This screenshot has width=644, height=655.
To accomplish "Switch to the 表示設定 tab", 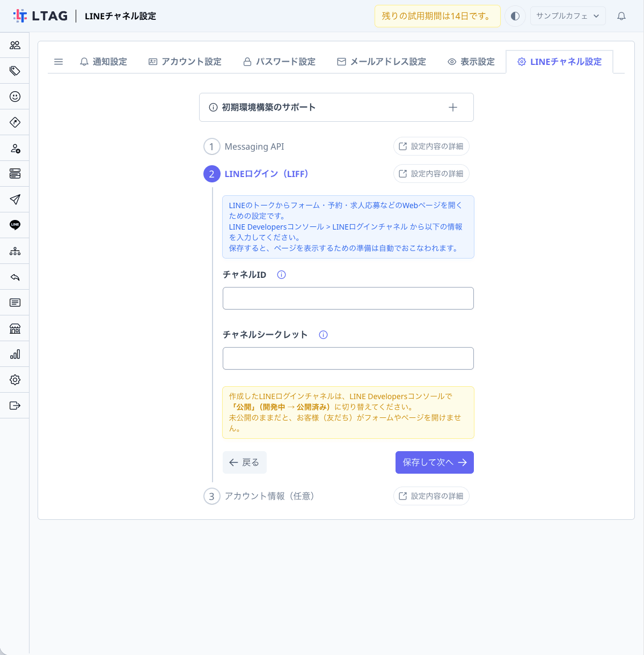I will tap(471, 62).
